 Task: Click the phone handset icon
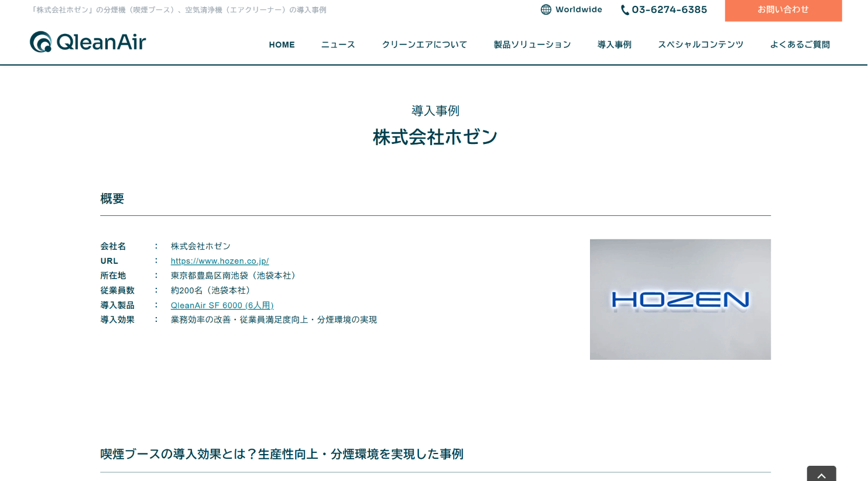[625, 10]
